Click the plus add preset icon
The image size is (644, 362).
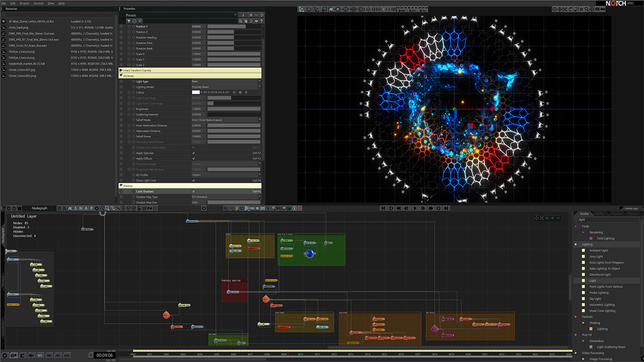coord(251,15)
